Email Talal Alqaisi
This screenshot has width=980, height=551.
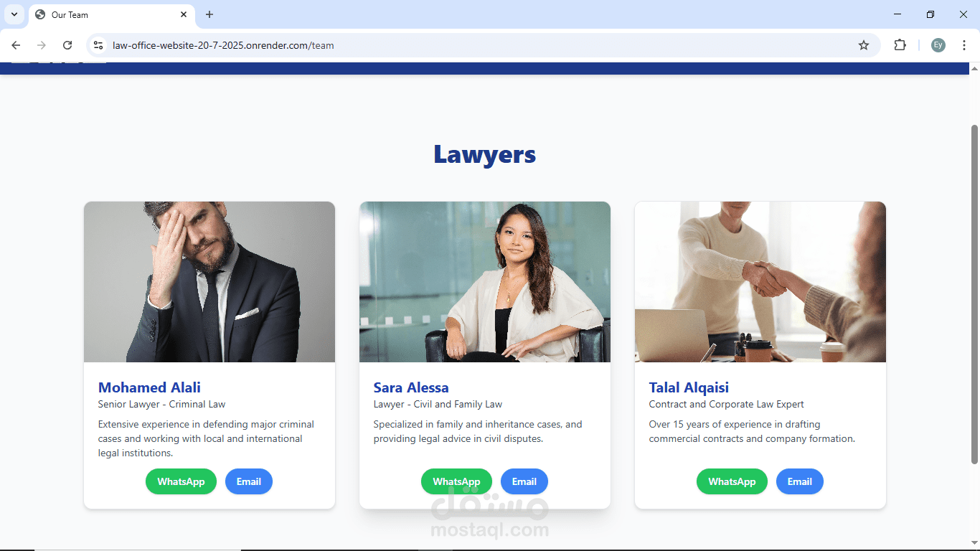pos(800,481)
